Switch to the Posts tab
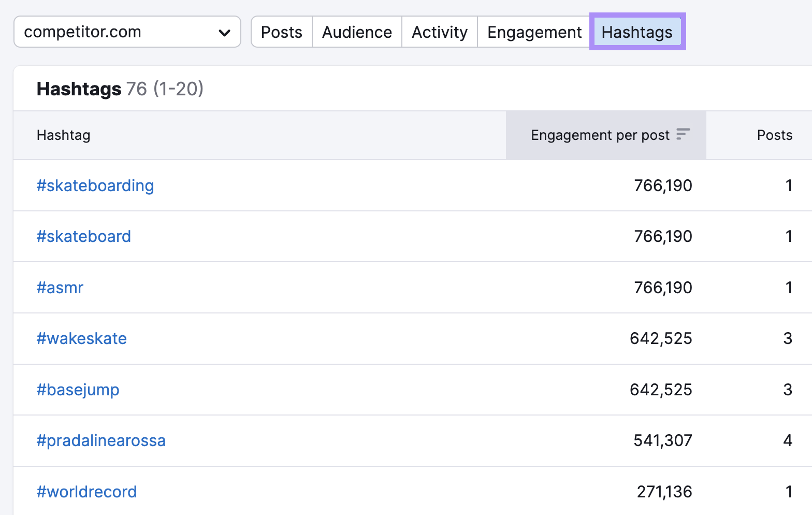This screenshot has width=812, height=515. tap(282, 32)
